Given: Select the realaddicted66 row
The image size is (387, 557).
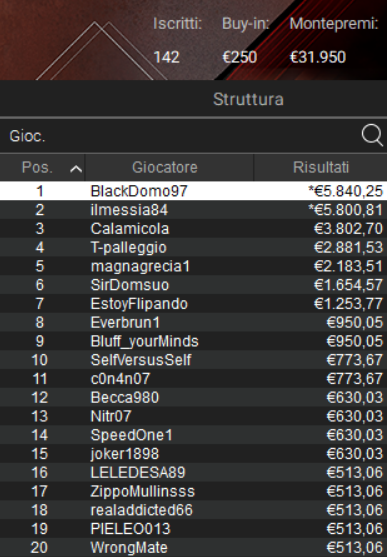Looking at the screenshot, I should [x=193, y=510].
